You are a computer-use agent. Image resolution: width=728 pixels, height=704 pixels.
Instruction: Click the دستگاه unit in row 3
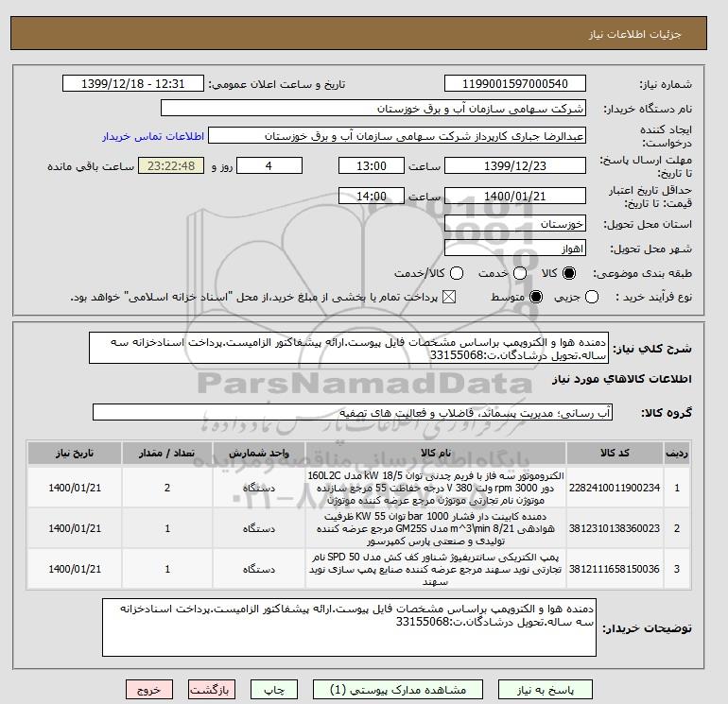click(259, 569)
